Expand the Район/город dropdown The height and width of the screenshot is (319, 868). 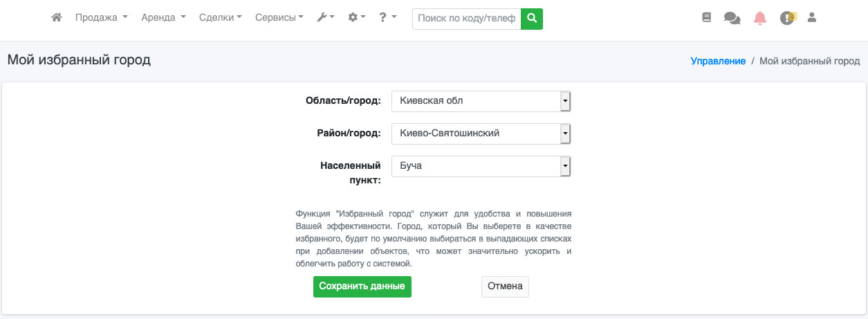point(481,134)
